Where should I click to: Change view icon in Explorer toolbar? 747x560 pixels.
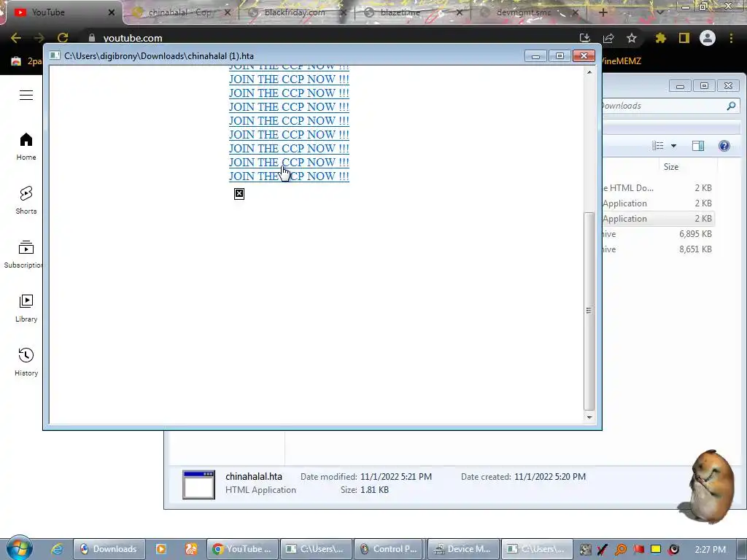(x=658, y=146)
